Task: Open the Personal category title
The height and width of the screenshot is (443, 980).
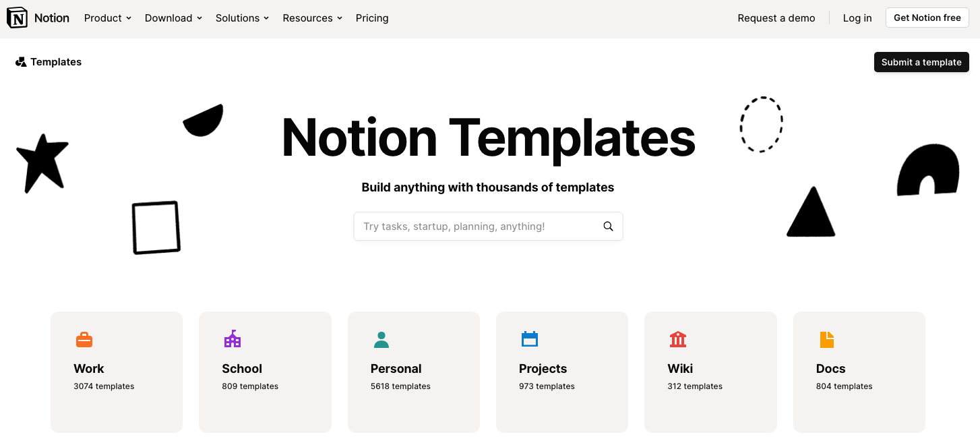Action: click(396, 369)
